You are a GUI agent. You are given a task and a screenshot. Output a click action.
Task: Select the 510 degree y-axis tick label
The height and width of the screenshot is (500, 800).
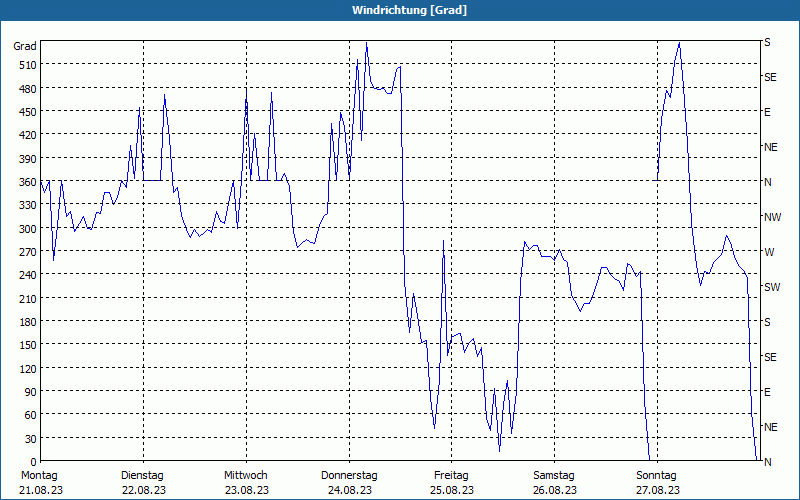25,65
